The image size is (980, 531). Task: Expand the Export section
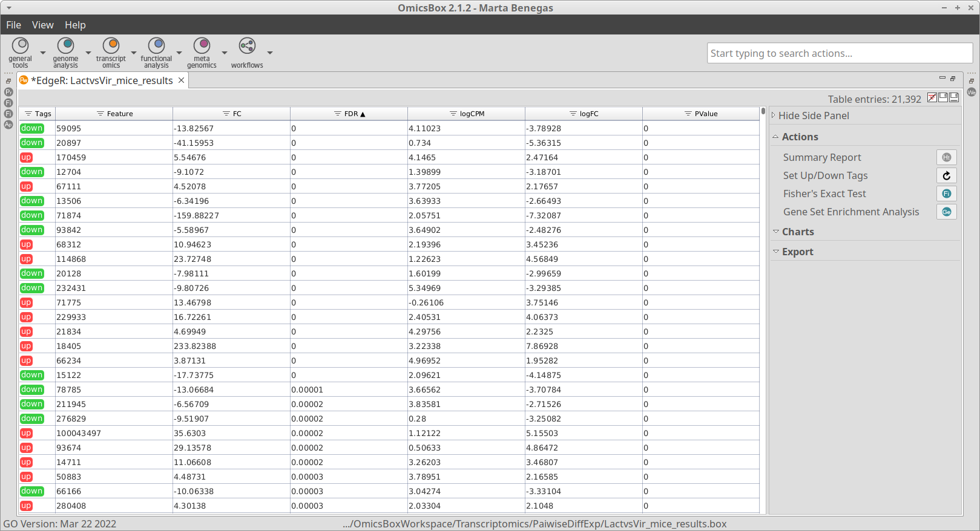click(797, 252)
